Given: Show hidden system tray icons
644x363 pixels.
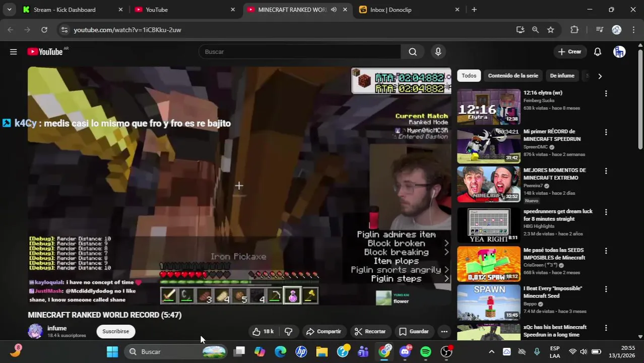Looking at the screenshot, I should tap(491, 351).
